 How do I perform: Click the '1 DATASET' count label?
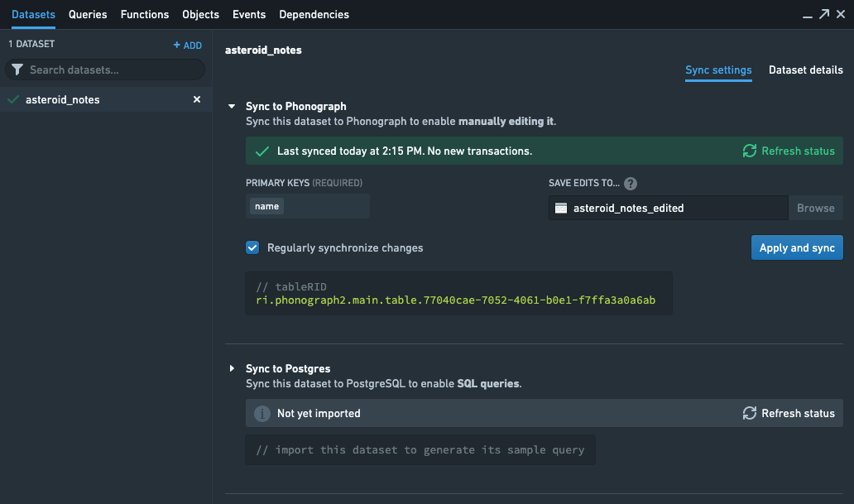click(31, 44)
